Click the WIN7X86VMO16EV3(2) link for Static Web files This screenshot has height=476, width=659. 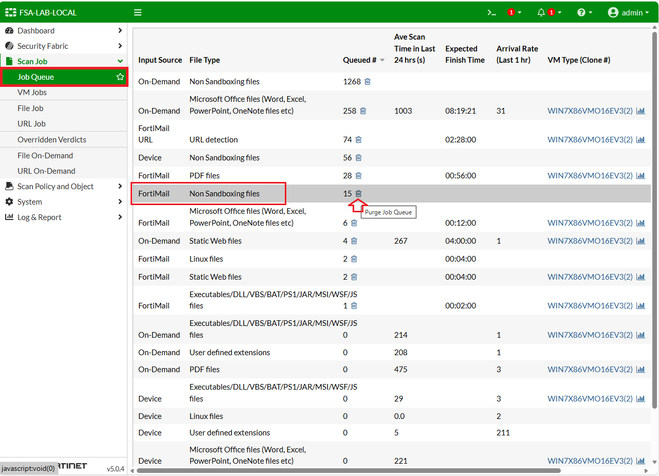tap(590, 241)
